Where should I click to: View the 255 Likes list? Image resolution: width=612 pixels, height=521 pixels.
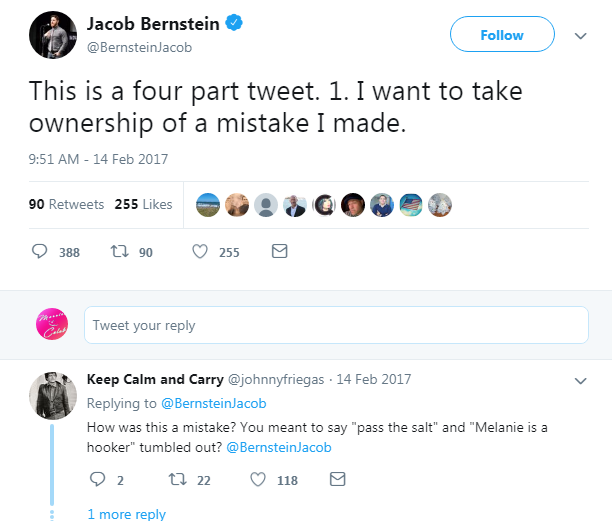pos(143,204)
